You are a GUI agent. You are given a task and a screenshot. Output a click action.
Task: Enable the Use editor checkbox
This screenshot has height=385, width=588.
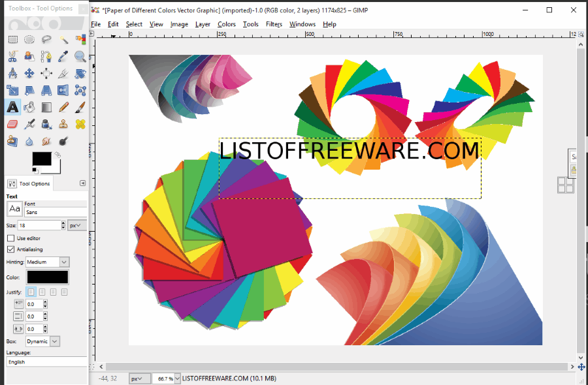(11, 238)
